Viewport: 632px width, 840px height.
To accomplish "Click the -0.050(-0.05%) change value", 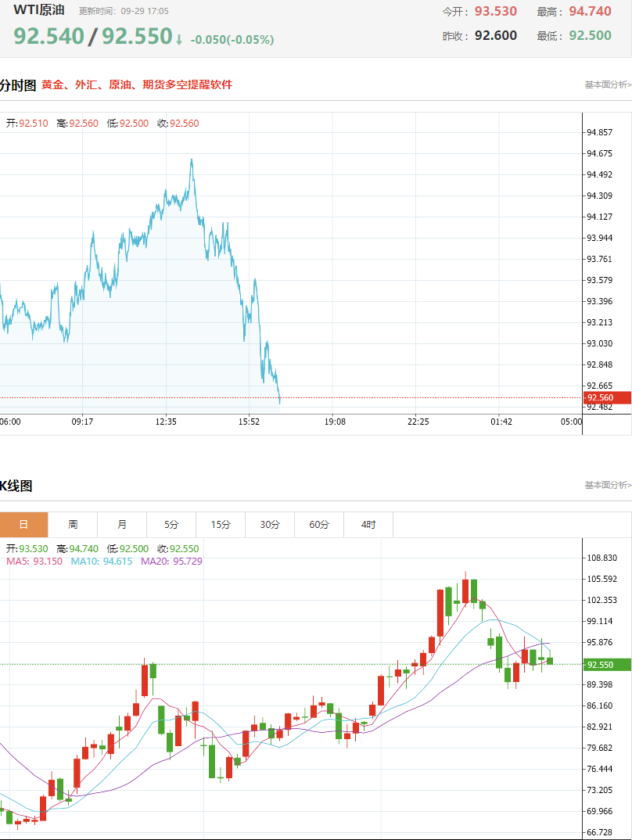I will point(232,40).
